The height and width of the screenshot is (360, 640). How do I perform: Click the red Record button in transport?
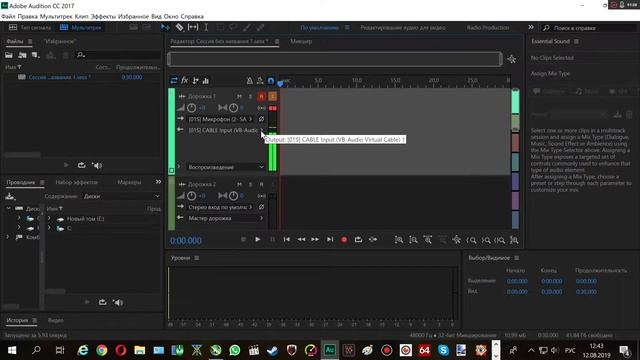pyautogui.click(x=344, y=240)
